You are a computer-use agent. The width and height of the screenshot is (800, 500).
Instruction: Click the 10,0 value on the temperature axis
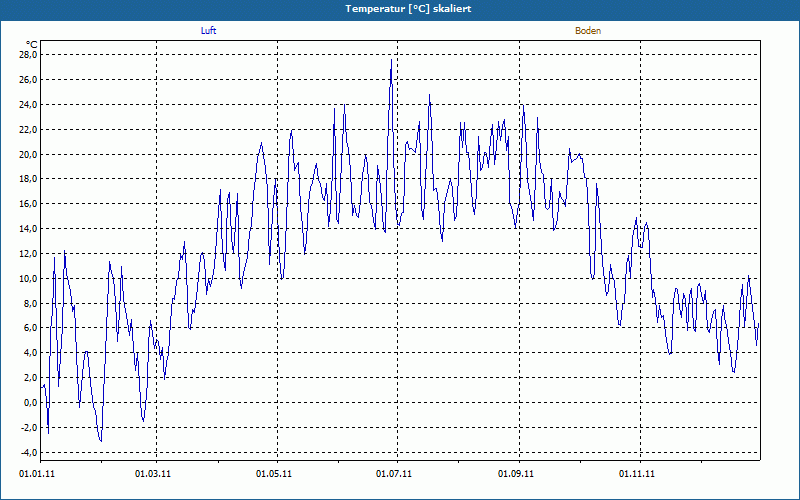pyautogui.click(x=29, y=279)
